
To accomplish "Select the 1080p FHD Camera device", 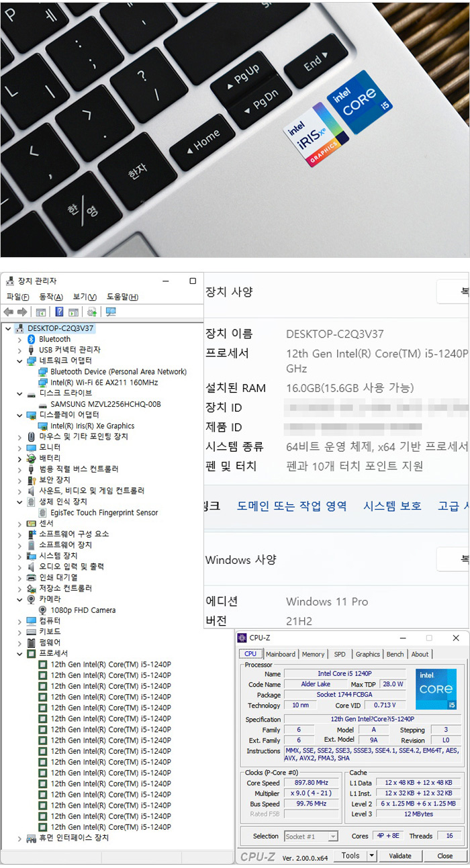I will (83, 610).
